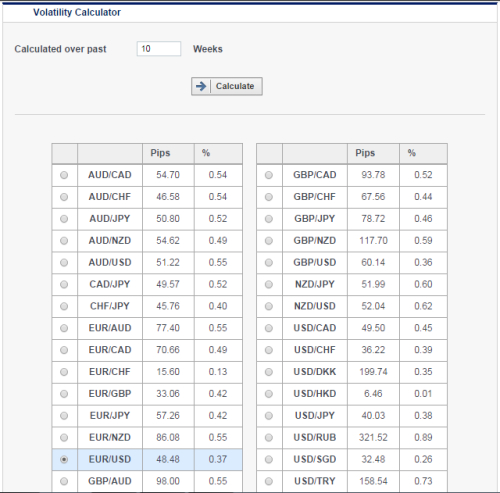500x493 pixels.
Task: Select the AUD/JPY radio button
Action: point(64,219)
